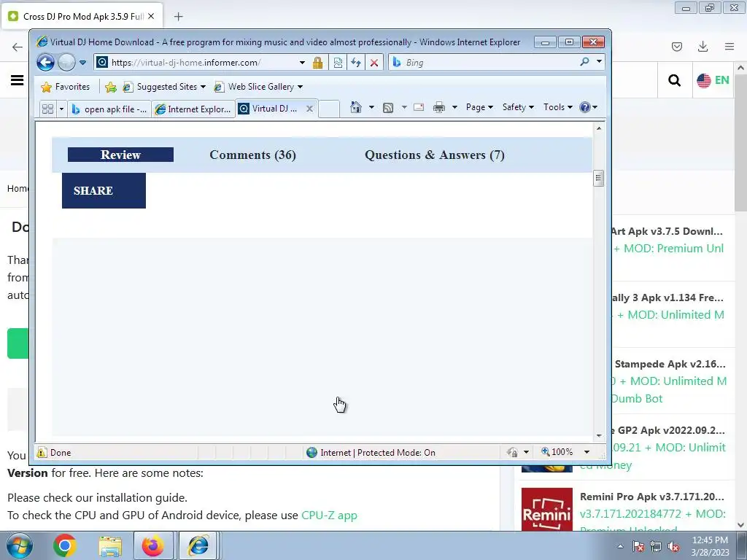Switch to the Internet Explorer tab

point(193,109)
